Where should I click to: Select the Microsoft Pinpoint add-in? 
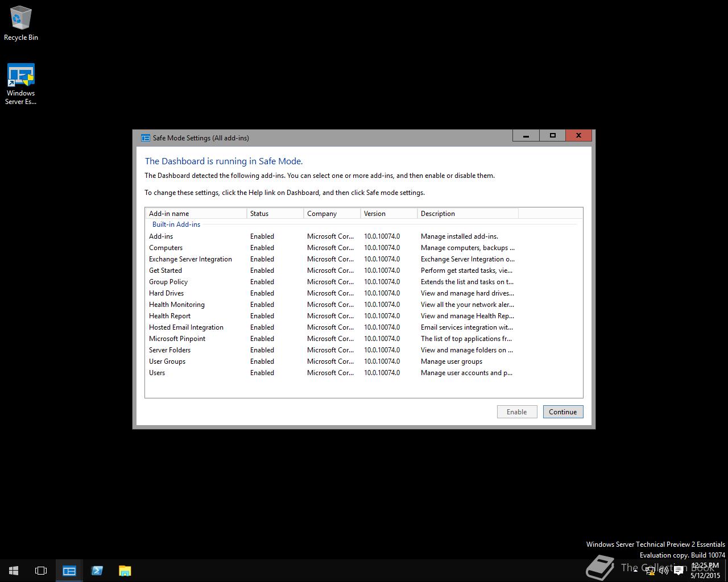[x=332, y=339]
